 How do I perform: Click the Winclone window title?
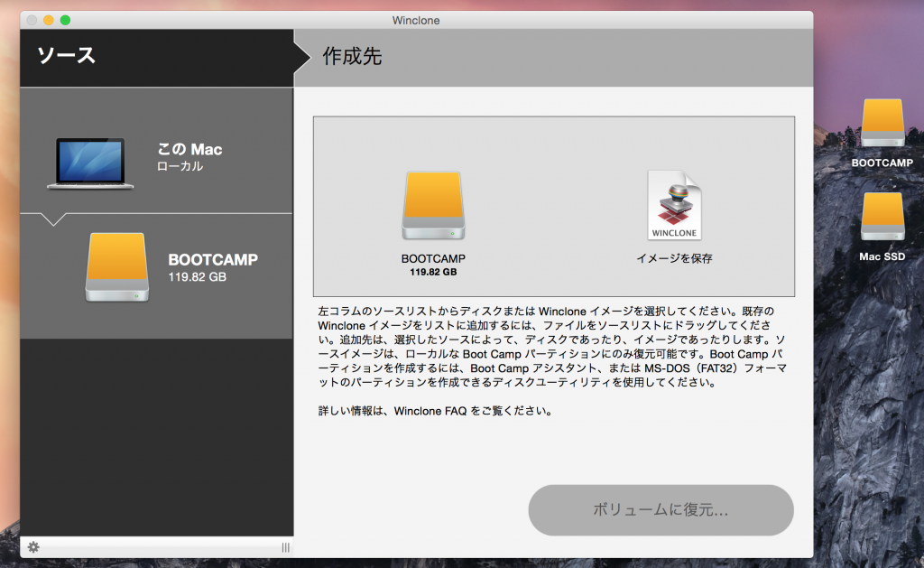click(416, 20)
